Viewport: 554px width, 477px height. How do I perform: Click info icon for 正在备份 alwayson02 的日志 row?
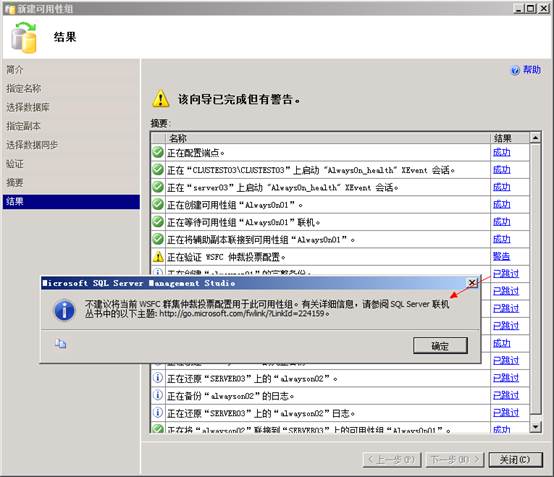click(x=158, y=395)
